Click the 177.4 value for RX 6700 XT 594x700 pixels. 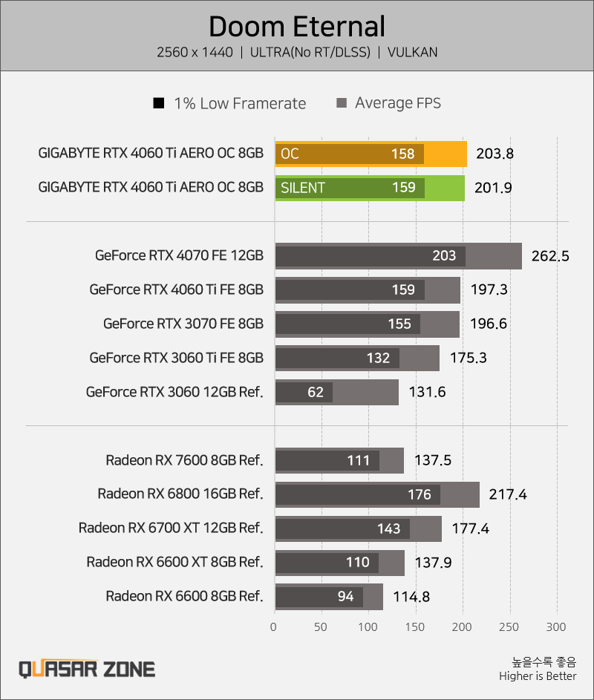[x=471, y=529]
